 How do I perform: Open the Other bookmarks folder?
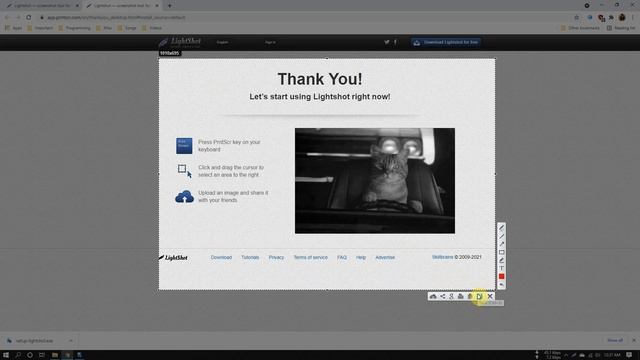580,28
